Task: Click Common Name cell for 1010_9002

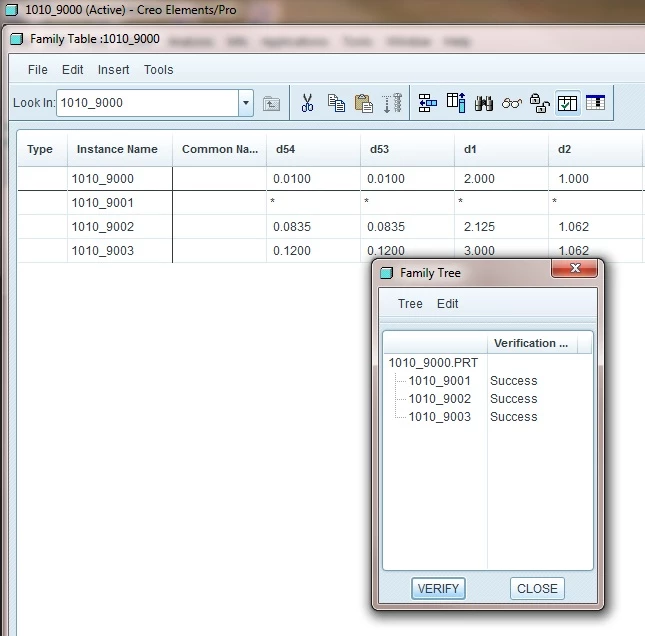Action: coord(220,227)
